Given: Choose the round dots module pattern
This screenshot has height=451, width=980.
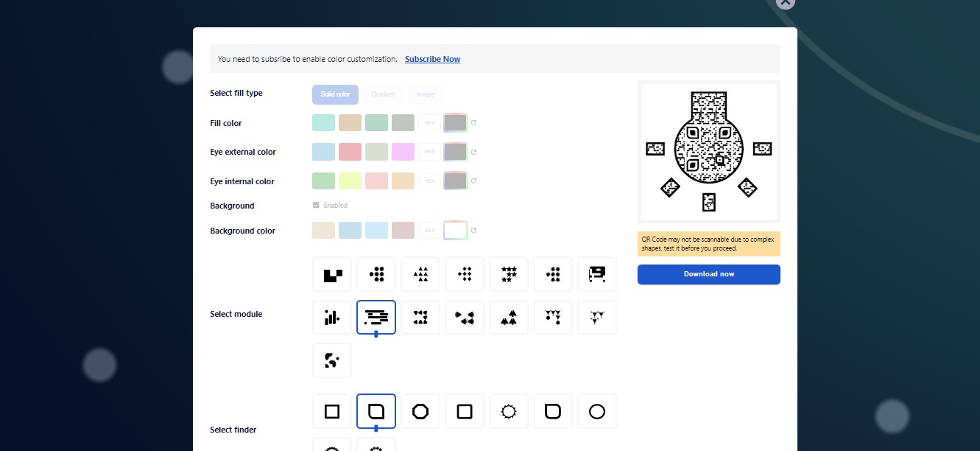Looking at the screenshot, I should [376, 275].
